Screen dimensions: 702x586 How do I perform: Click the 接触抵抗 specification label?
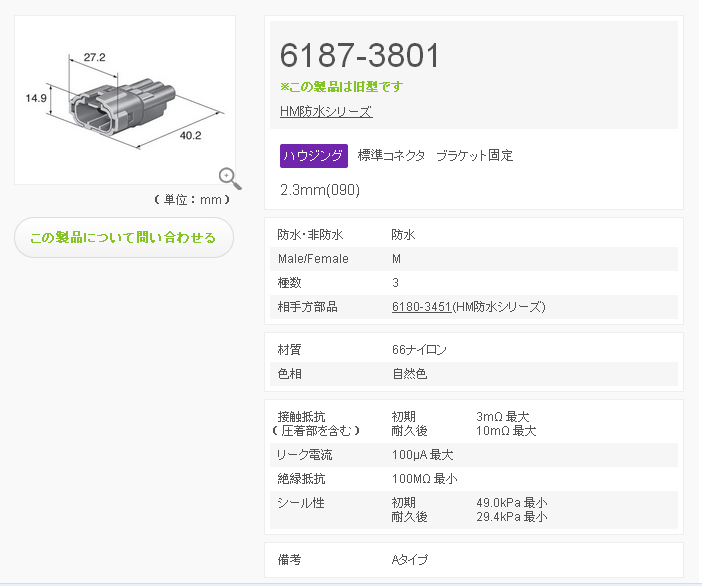click(x=300, y=417)
